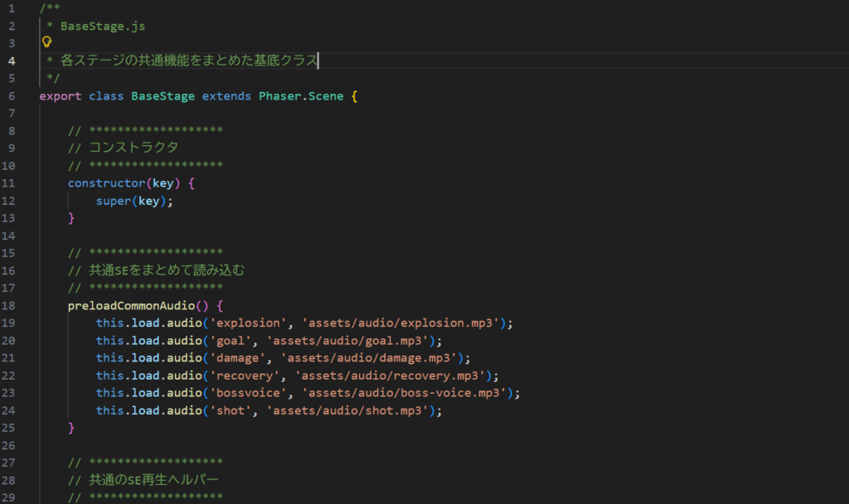This screenshot has width=849, height=504.
Task: Click the コンストラクタ comment text
Action: tap(133, 148)
